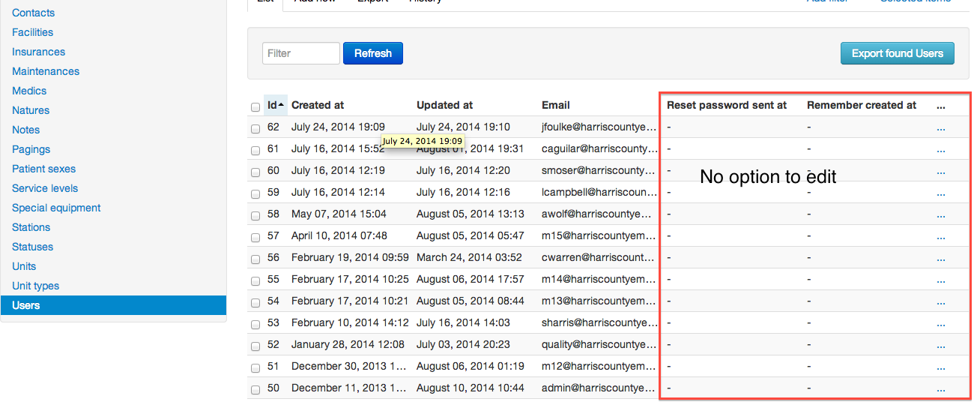Check the box for user Id 62
980x405 pixels.
(255, 129)
